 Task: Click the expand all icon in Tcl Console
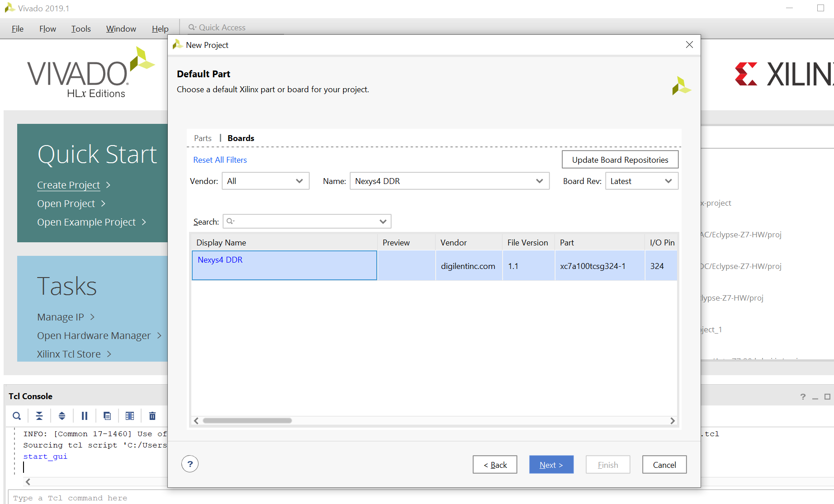(x=62, y=416)
